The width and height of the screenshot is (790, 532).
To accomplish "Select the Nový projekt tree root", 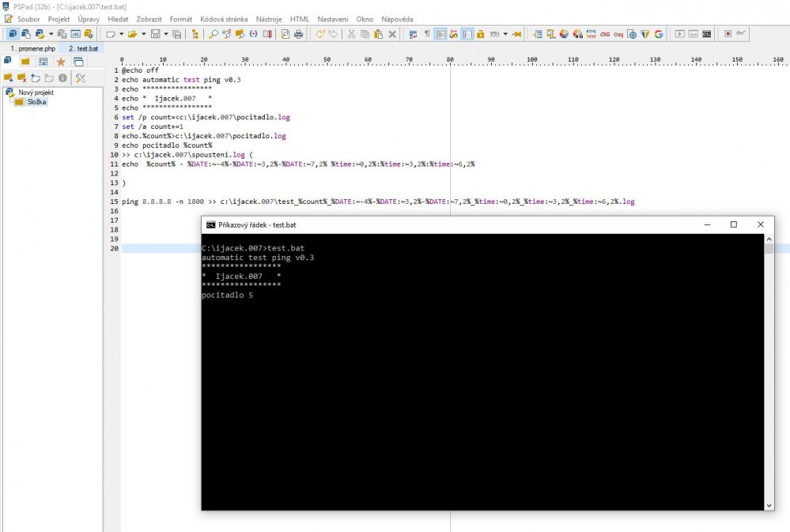I will click(36, 92).
